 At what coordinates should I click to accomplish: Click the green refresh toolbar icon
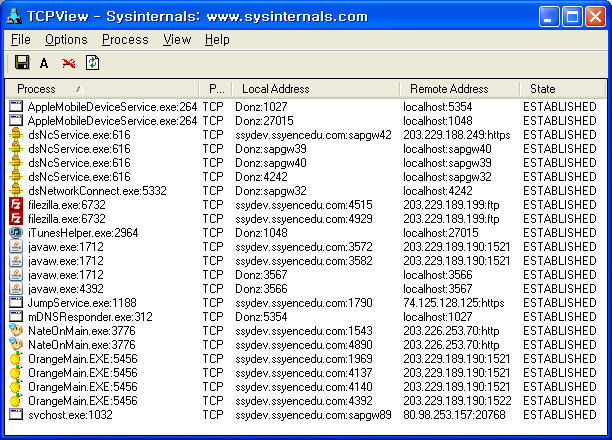[x=93, y=62]
